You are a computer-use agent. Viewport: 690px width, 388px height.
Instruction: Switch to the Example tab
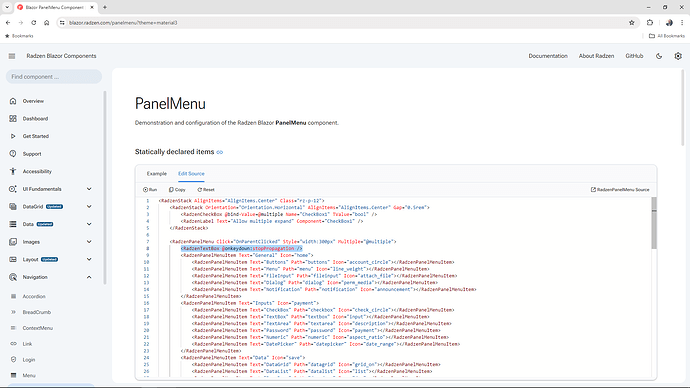(157, 174)
